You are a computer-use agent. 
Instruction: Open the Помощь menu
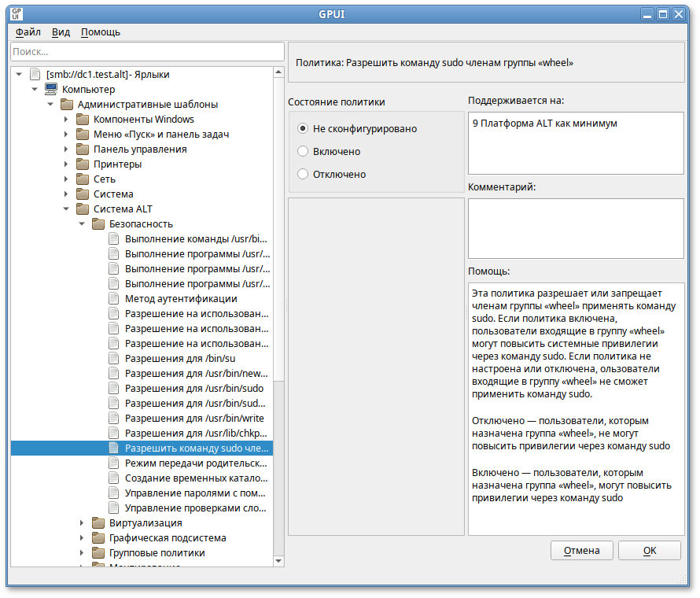(x=100, y=32)
